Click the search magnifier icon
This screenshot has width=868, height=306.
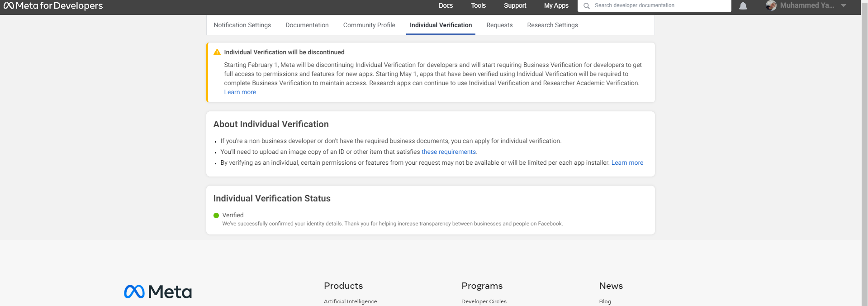pos(587,6)
